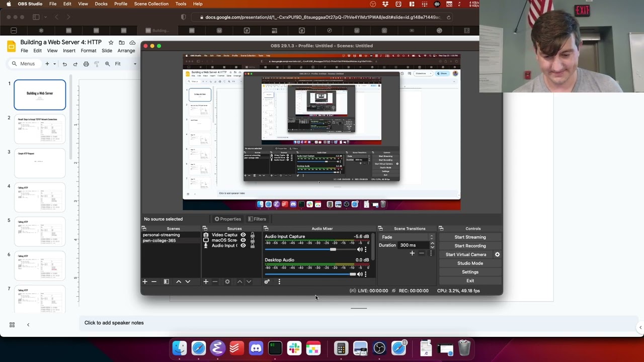Screen dimensions: 644x362
Task: Open the Slide menu in Google Slides
Action: [107, 51]
